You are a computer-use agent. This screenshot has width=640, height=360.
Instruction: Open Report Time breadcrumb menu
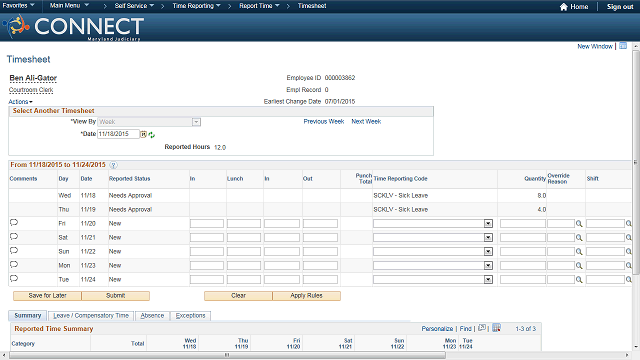point(259,6)
